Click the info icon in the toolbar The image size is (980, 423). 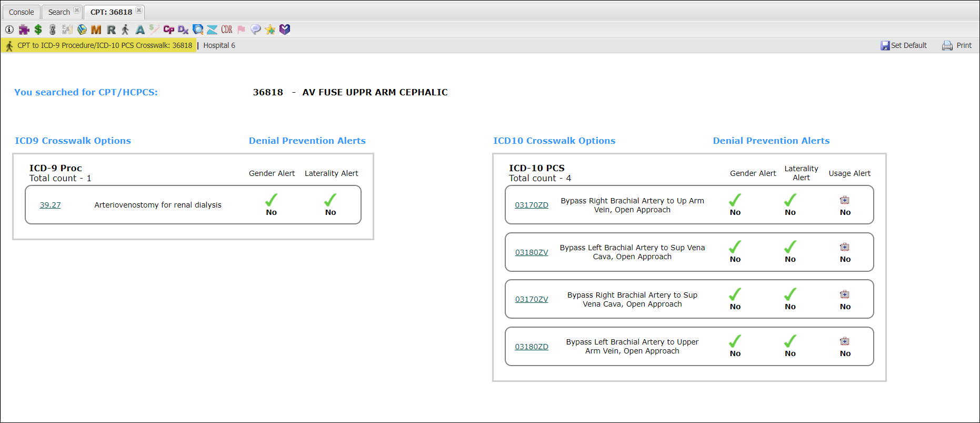pyautogui.click(x=9, y=29)
